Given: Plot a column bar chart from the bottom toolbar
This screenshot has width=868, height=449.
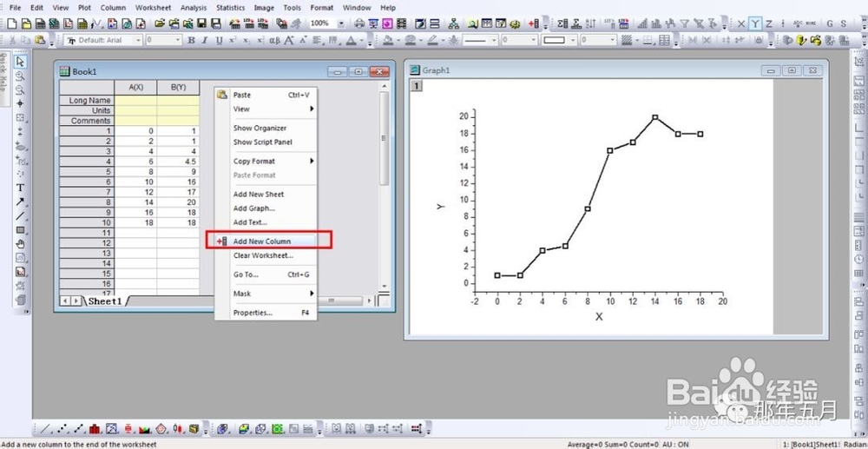Looking at the screenshot, I should tap(95, 428).
